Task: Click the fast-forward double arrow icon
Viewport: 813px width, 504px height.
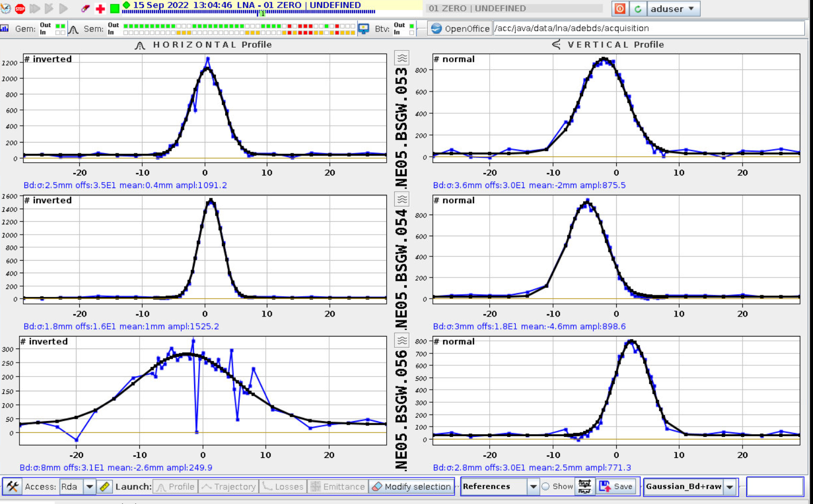Action: coord(35,9)
